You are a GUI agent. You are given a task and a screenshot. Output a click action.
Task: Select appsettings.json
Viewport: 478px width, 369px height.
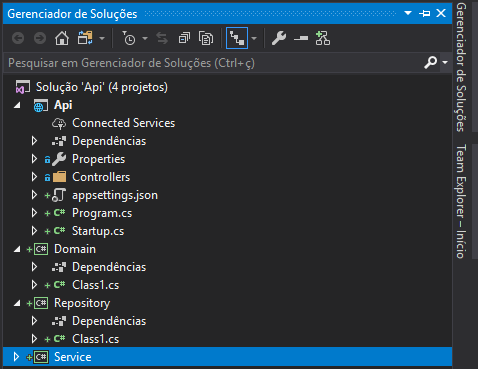click(115, 195)
